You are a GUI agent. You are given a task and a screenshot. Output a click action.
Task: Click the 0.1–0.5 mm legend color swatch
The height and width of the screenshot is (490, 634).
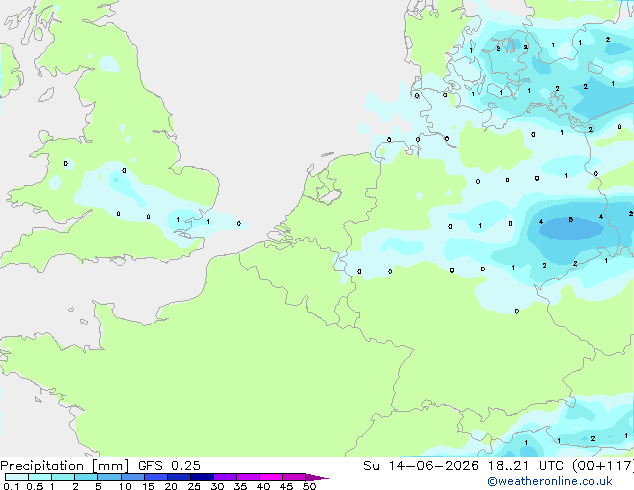pyautogui.click(x=17, y=477)
